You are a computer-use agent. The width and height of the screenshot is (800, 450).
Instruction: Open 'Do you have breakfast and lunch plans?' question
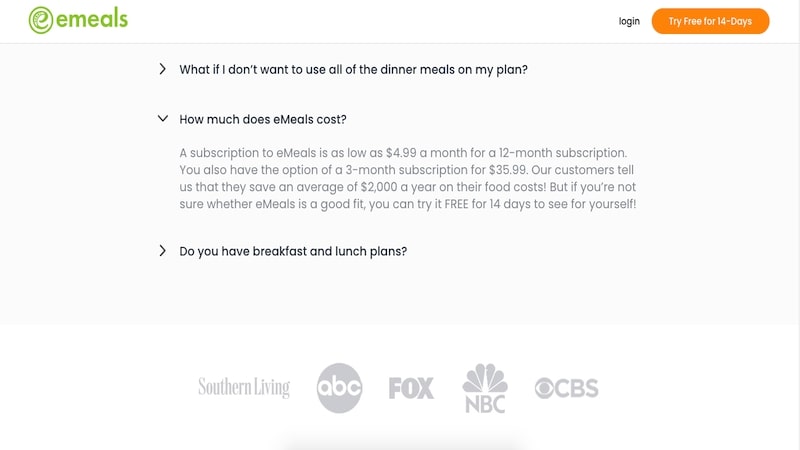click(x=293, y=252)
